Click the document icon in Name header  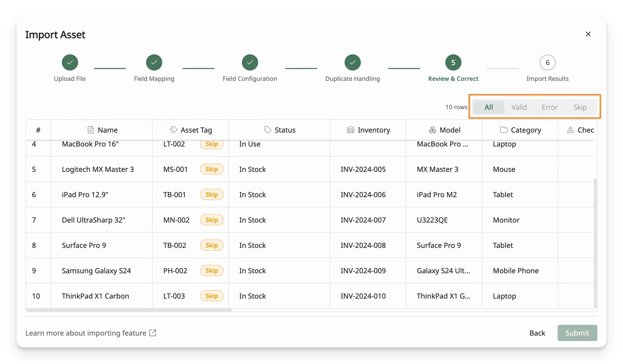tap(91, 130)
